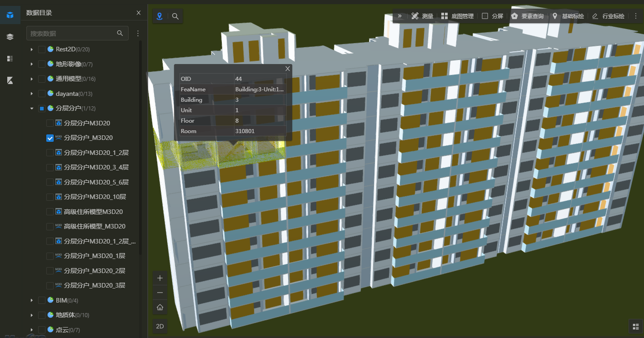Click the blue location pin map tool

click(x=160, y=16)
